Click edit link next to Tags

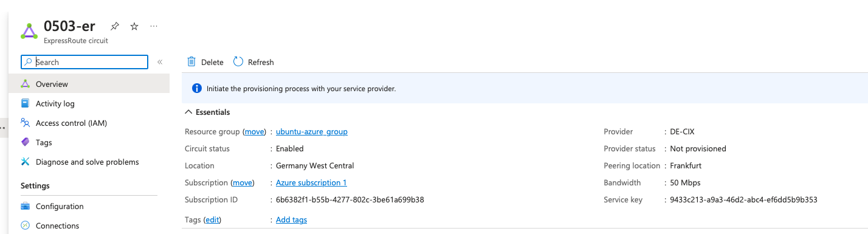click(213, 219)
